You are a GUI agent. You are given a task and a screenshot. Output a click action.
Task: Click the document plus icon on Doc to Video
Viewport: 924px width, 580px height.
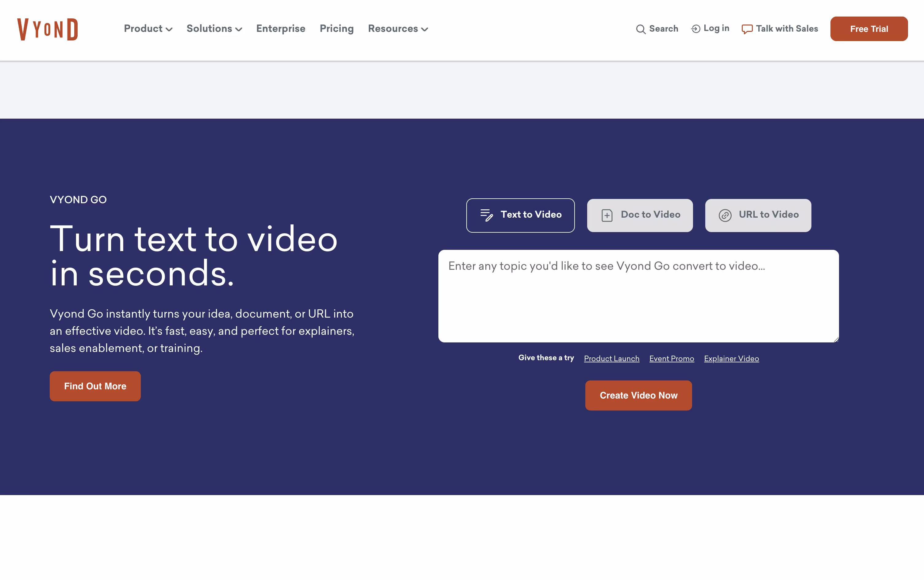[607, 216]
